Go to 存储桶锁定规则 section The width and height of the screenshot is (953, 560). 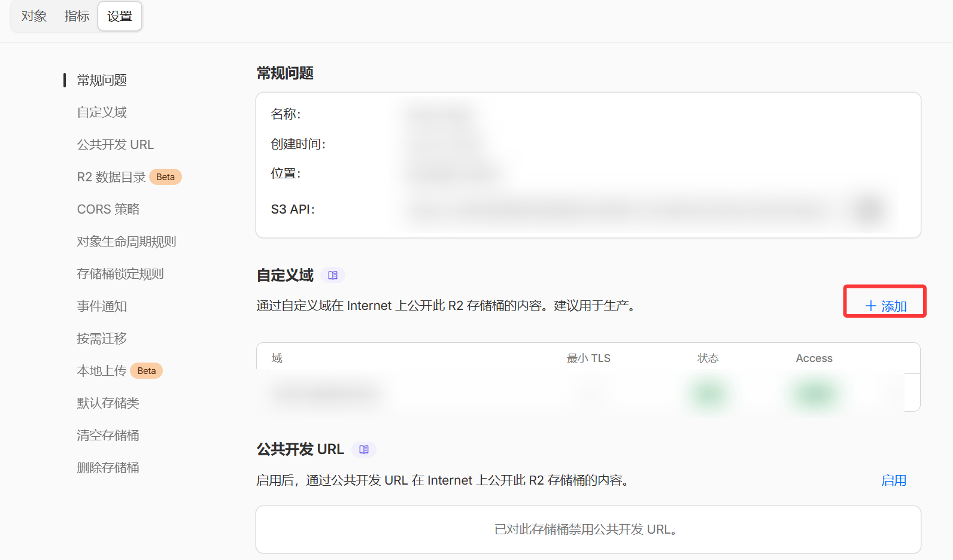click(120, 274)
